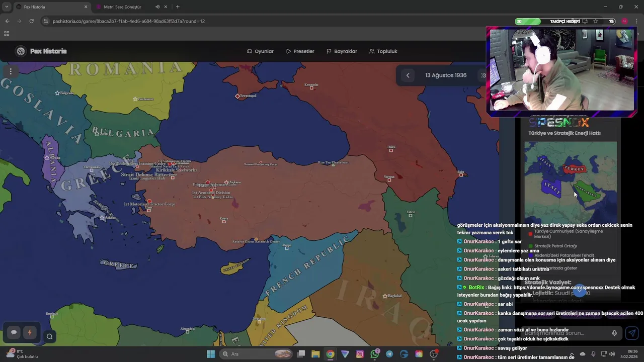This screenshot has height=362, width=644.
Task: Open site info icon in address bar
Action: 46,21
